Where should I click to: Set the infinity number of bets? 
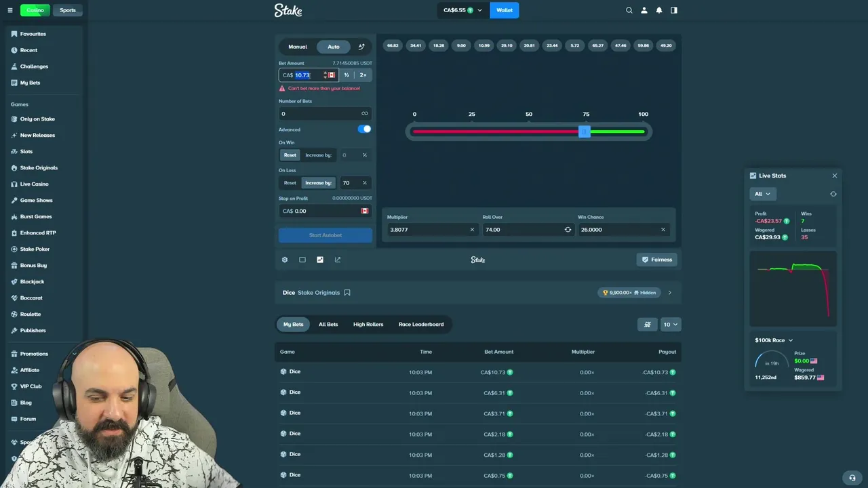click(365, 113)
